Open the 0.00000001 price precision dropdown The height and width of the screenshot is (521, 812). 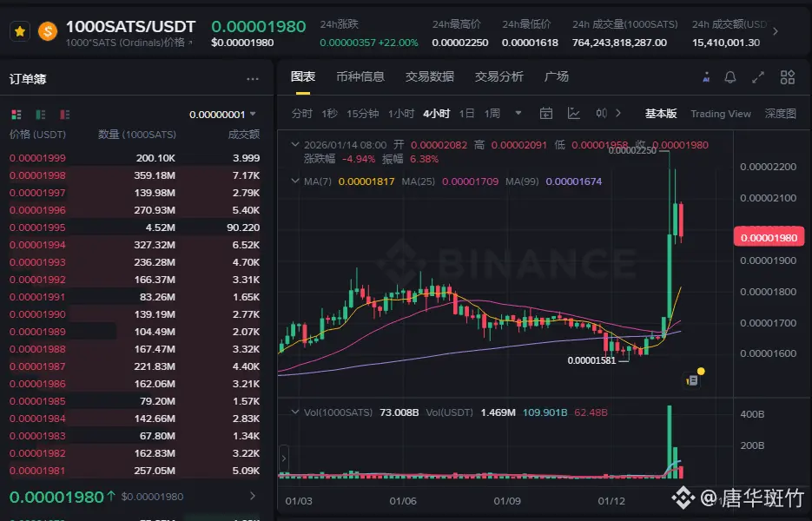click(222, 115)
